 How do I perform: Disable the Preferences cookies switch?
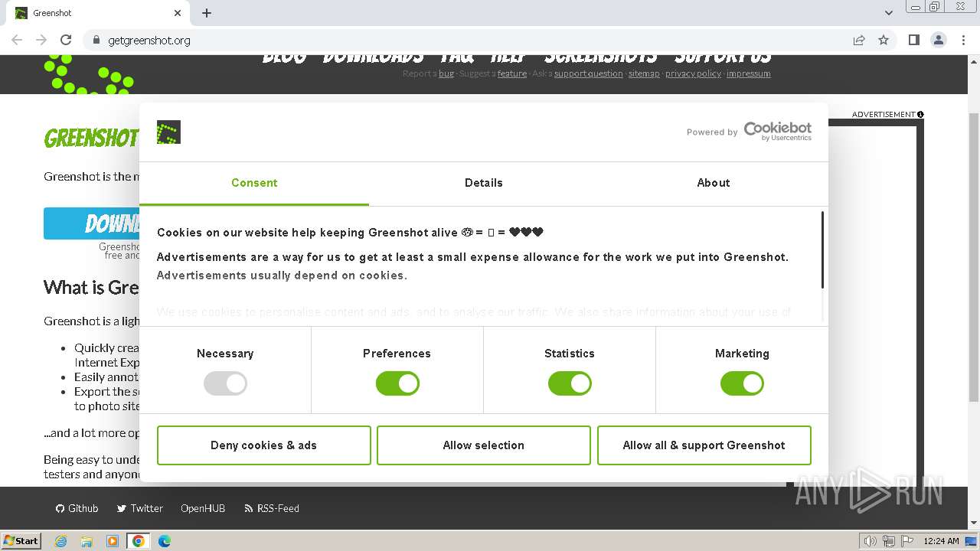[397, 383]
